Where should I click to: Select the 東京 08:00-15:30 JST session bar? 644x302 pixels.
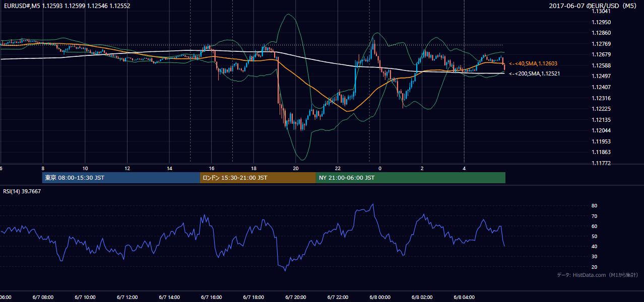tap(121, 178)
